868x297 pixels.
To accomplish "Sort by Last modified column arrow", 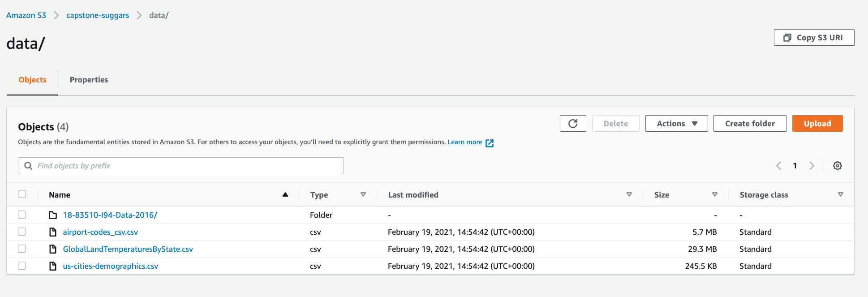I will pos(629,194).
